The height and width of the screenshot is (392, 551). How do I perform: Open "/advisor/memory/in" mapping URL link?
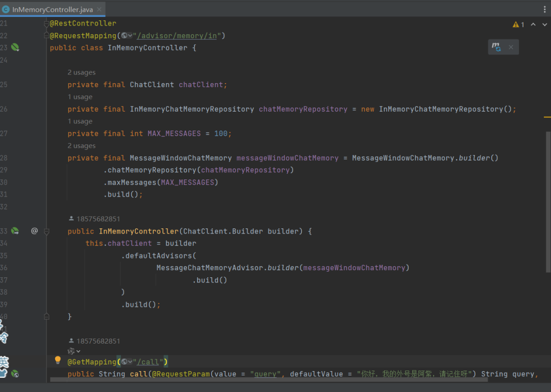177,36
